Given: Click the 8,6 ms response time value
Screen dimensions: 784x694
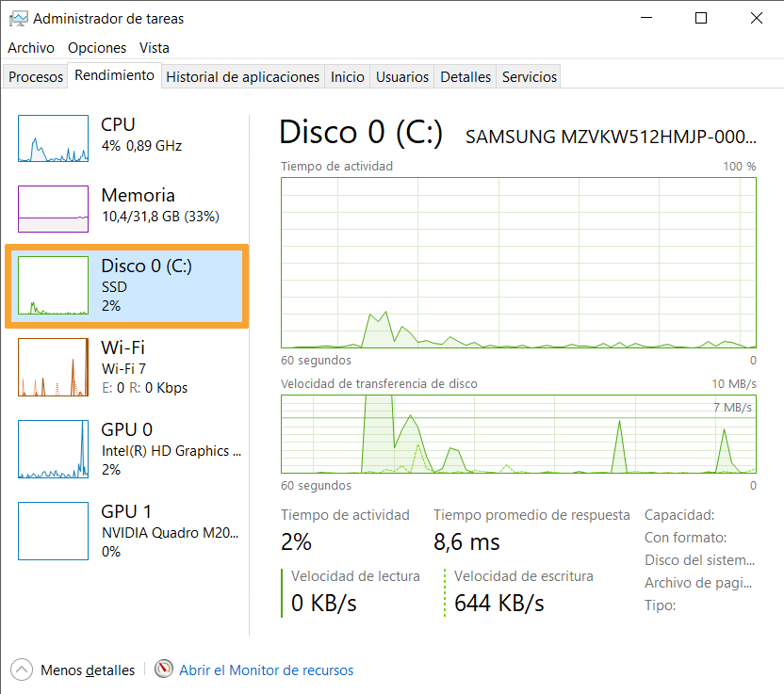Looking at the screenshot, I should point(466,542).
